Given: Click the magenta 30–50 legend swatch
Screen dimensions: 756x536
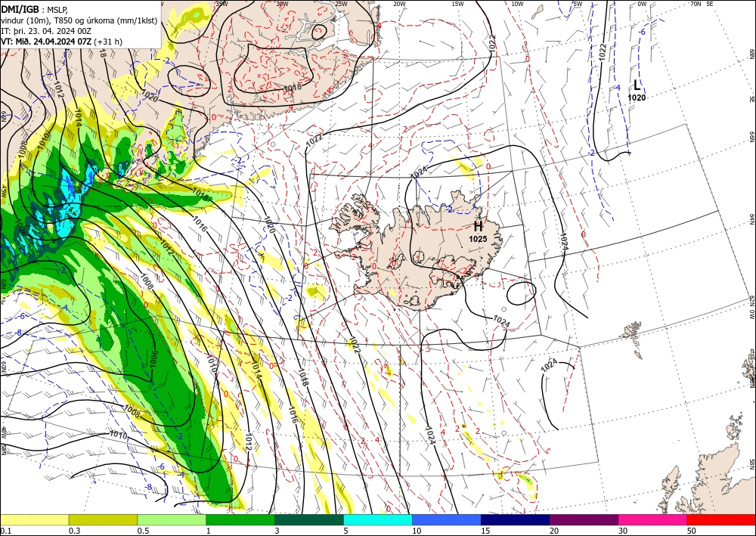Looking at the screenshot, I should coord(653,519).
